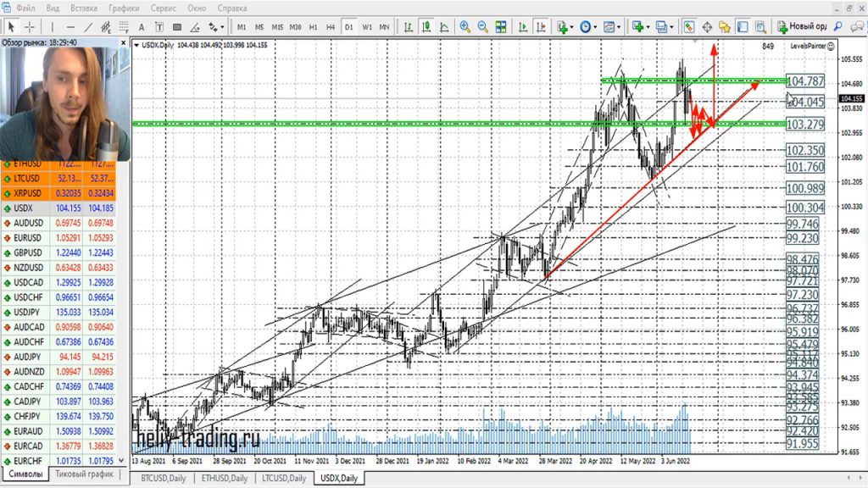
Task: Open the Navigator panel star-folder icon
Action: pos(725,26)
